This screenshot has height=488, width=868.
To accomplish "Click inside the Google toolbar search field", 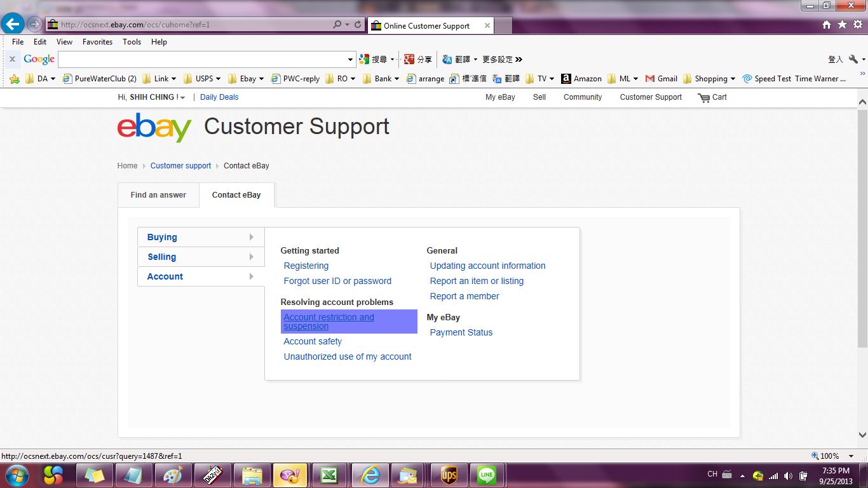I will (202, 60).
